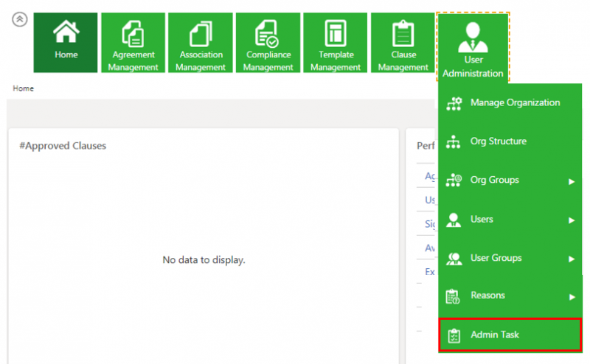Click the User Administration person icon
The image size is (590, 364).
pos(473,37)
